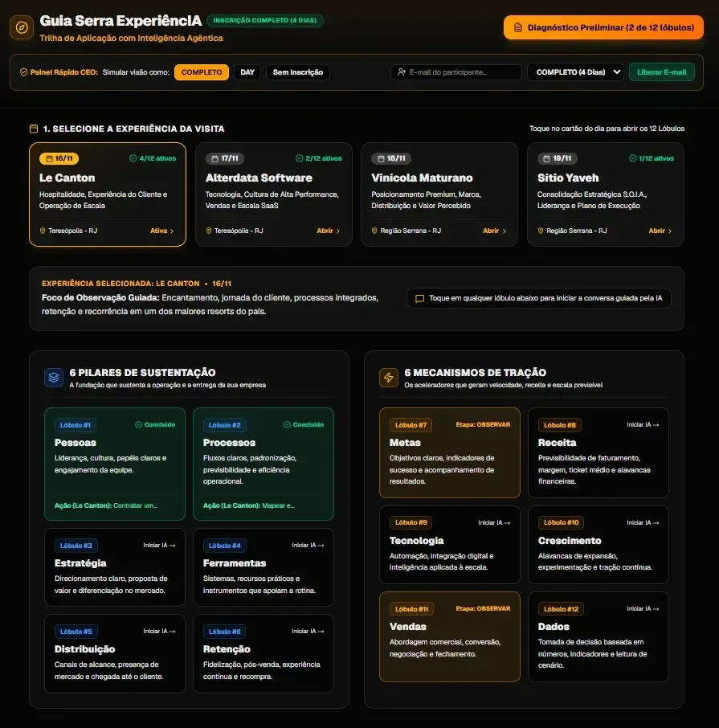This screenshot has height=728, width=719.
Task: Click the Lóbulo #8 badge
Action: coord(560,425)
